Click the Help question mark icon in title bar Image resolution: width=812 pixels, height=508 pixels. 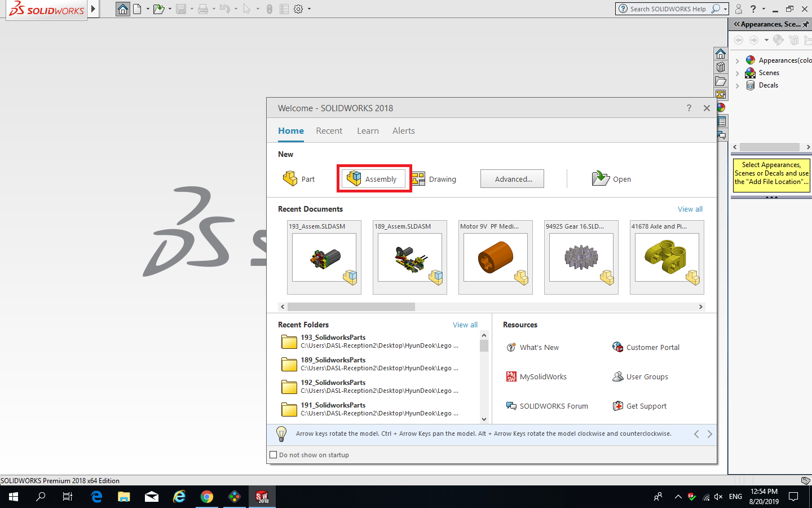click(753, 9)
